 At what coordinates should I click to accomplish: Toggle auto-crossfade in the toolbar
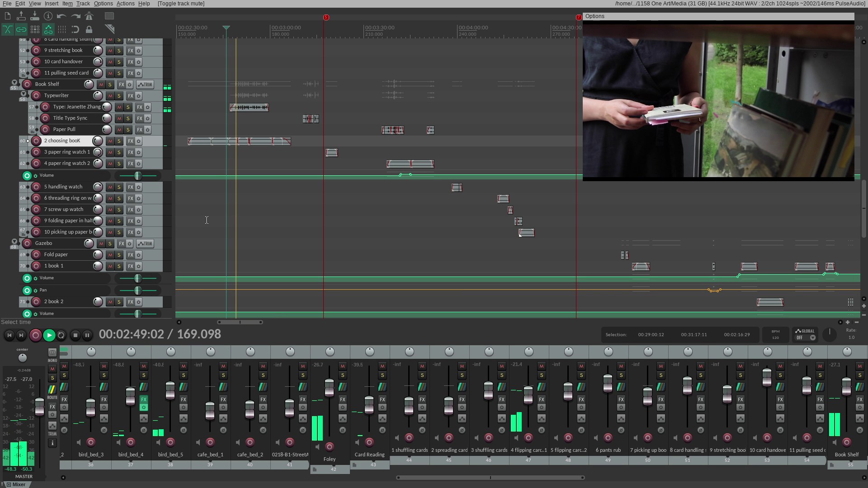[8, 30]
